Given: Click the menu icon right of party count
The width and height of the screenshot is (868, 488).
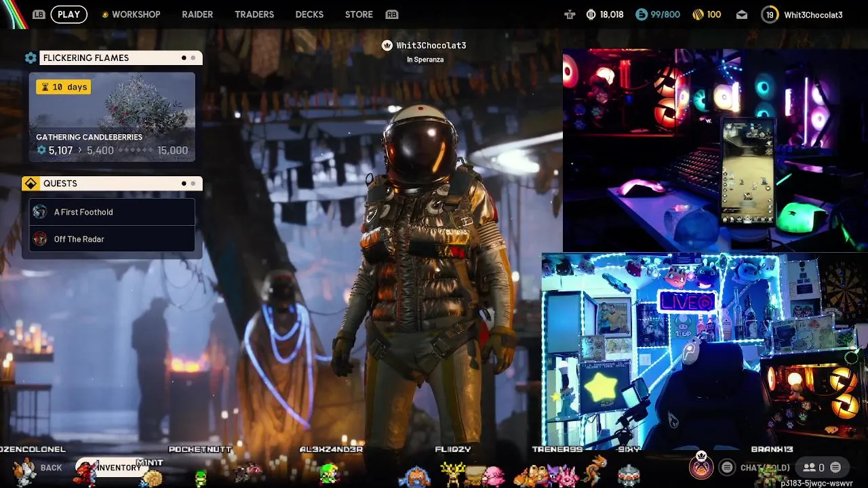Looking at the screenshot, I should coord(835,467).
